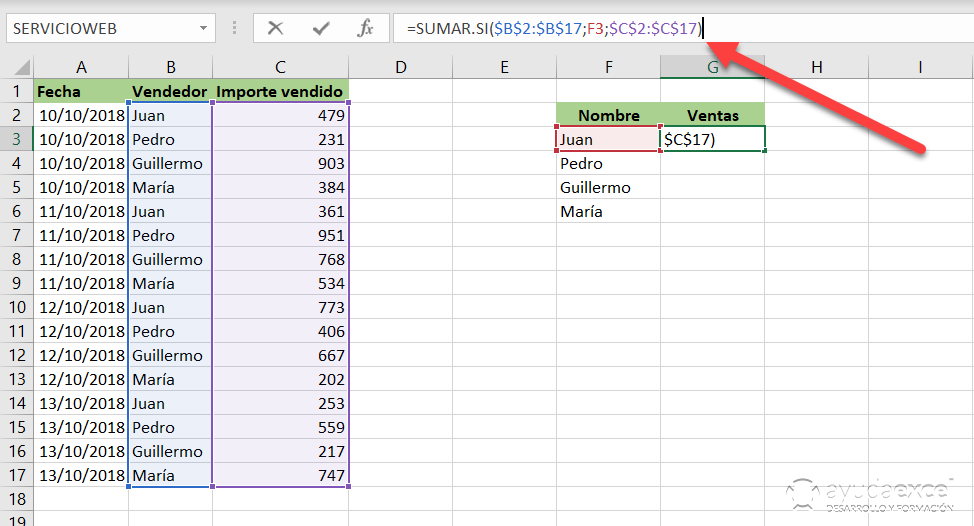Select Vendedor cell B4 with Guillermo
974x526 pixels.
[x=171, y=163]
